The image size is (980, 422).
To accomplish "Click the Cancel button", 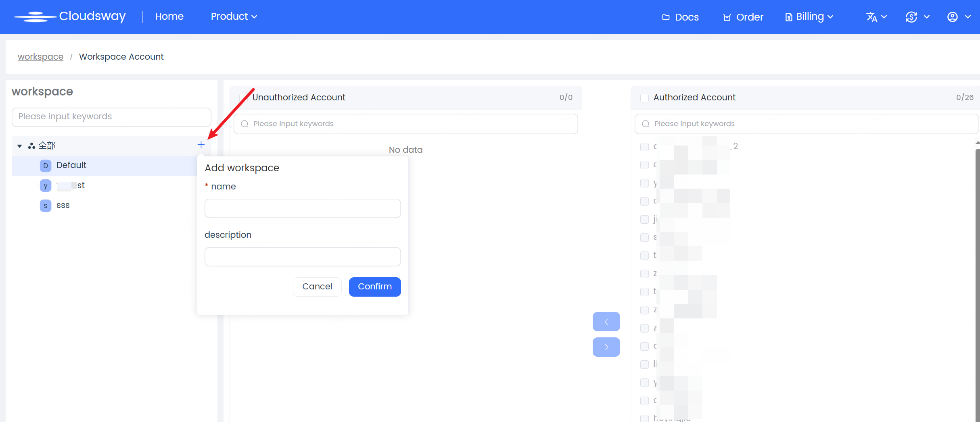I will tap(317, 287).
